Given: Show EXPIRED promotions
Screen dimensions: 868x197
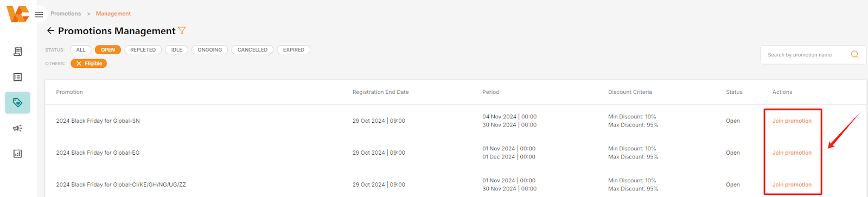Looking at the screenshot, I should (293, 50).
